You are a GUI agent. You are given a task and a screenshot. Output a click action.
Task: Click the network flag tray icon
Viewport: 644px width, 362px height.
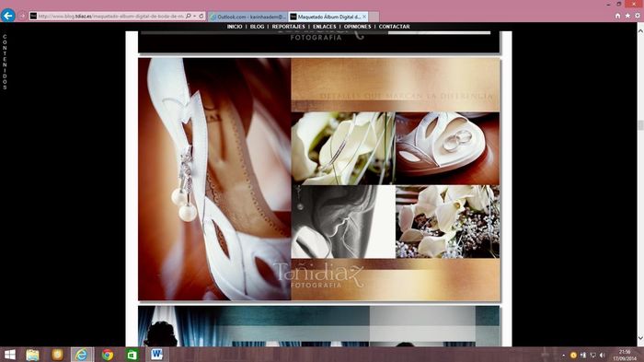pos(583,356)
